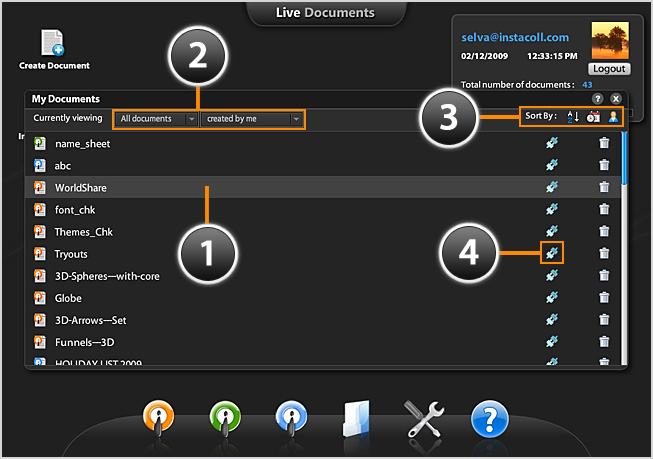The image size is (653, 459).
Task: Delete the WorldShare document
Action: click(x=604, y=187)
